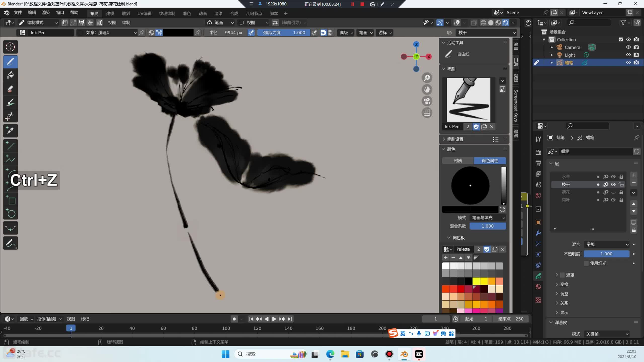This screenshot has width=644, height=362.
Task: Click the refresh swap color icon below the color wheel
Action: tap(502, 209)
